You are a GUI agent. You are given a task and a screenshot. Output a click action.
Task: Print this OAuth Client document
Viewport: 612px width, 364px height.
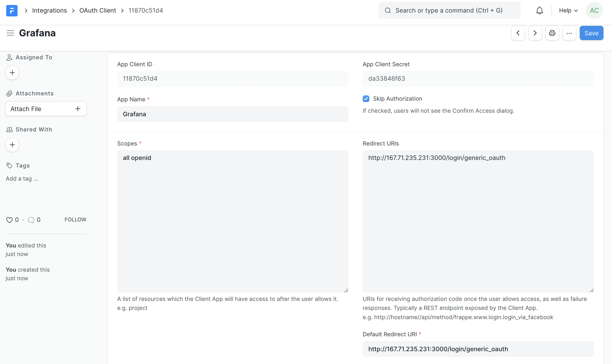tap(552, 33)
